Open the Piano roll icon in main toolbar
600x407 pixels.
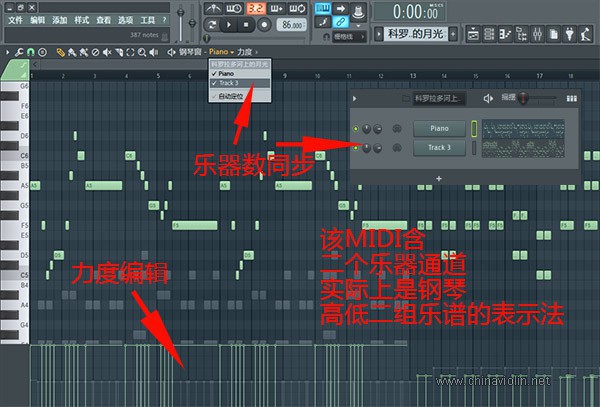pos(505,34)
